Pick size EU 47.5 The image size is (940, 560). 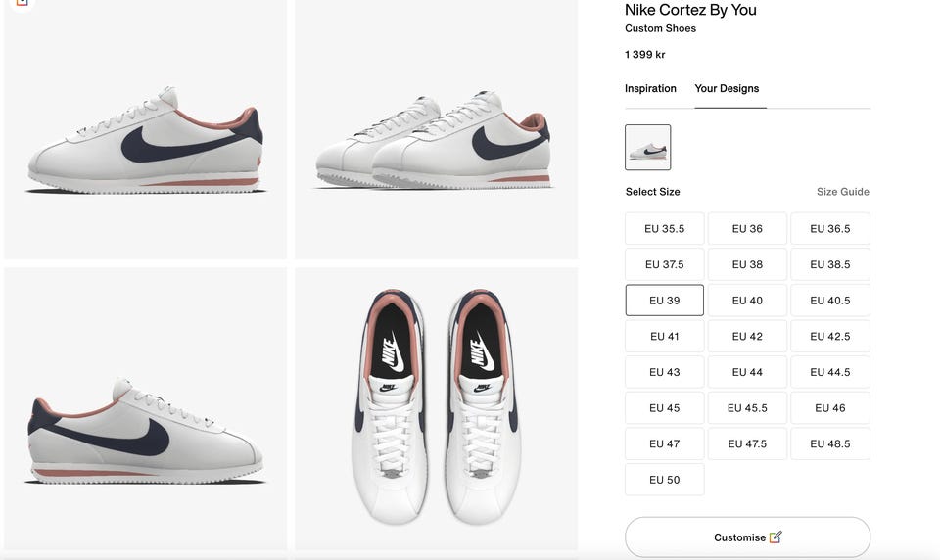747,443
